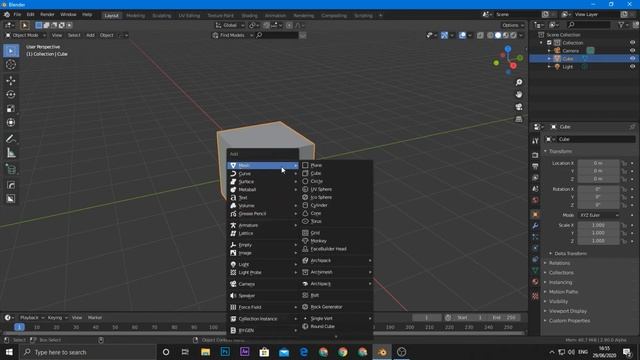Switch perspective orthographic grid icon
This screenshot has height=360, width=640.
click(x=519, y=119)
